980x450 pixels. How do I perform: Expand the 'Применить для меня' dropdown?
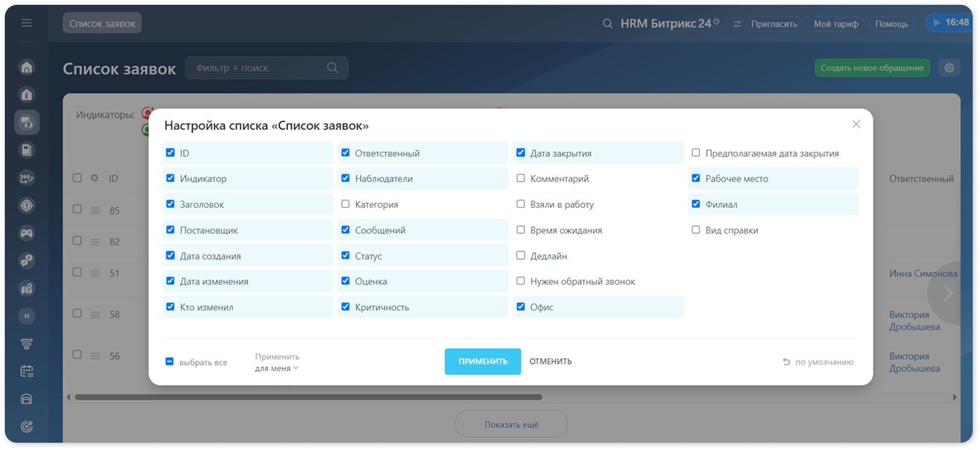point(277,362)
